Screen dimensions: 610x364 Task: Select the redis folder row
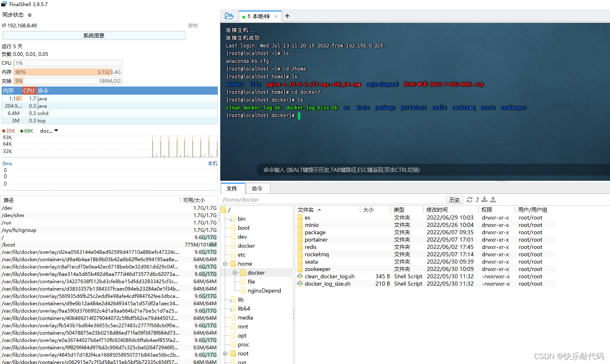[x=426, y=247]
